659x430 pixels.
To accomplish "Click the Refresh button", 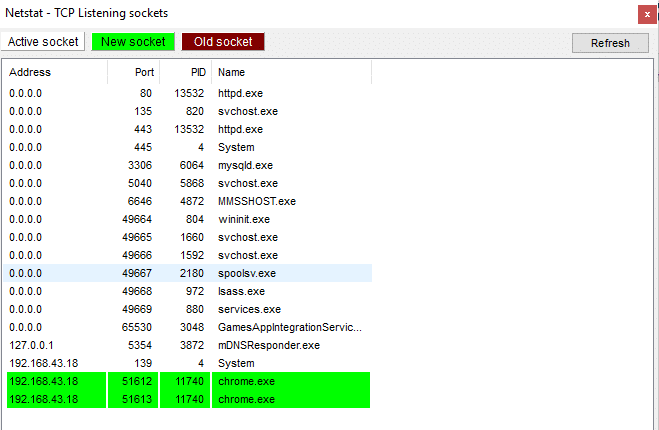I will point(610,43).
